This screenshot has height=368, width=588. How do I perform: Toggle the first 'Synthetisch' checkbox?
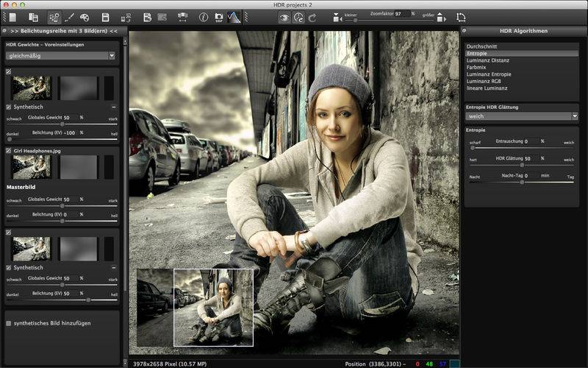click(9, 107)
